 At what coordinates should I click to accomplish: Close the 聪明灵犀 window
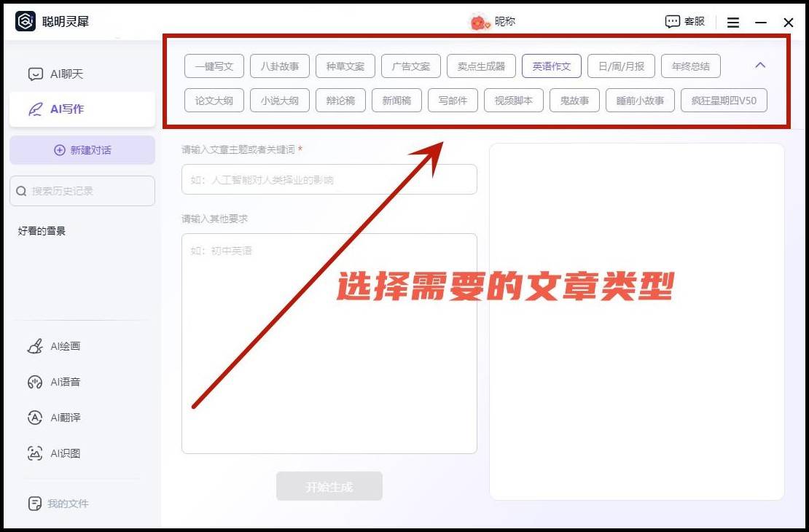click(x=789, y=23)
